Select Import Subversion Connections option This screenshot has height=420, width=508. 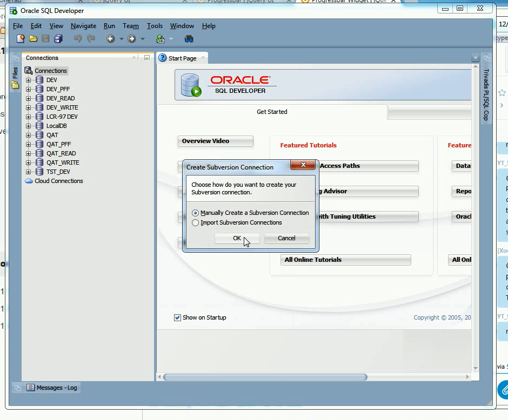pyautogui.click(x=195, y=222)
